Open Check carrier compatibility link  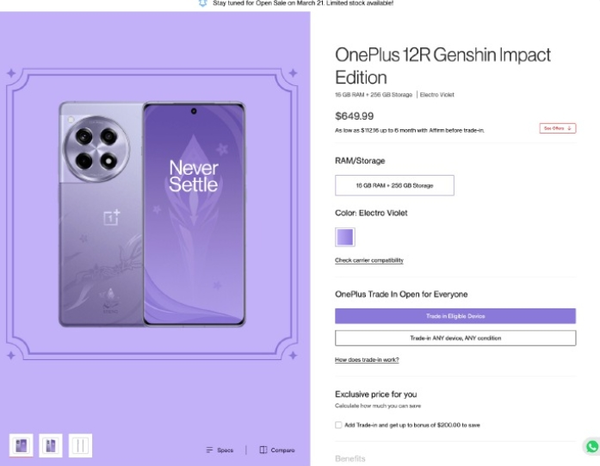pyautogui.click(x=369, y=260)
